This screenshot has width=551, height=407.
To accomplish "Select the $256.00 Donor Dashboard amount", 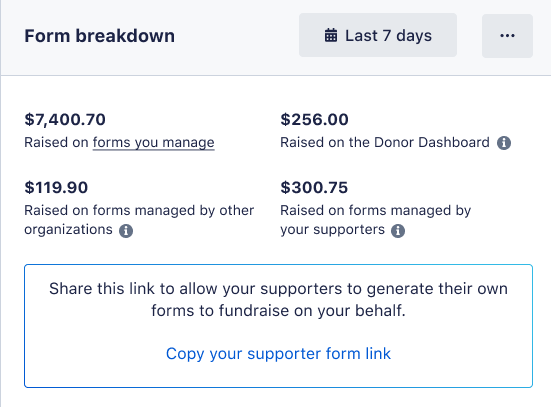I will point(314,119).
